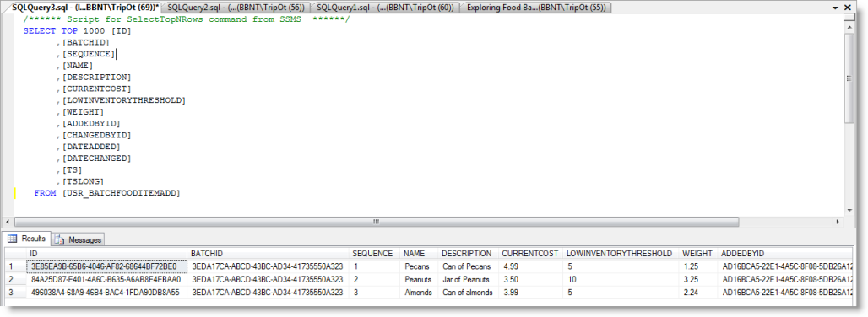Click the [SEQUENCE] line in the query
The height and width of the screenshot is (317, 868).
tap(85, 54)
